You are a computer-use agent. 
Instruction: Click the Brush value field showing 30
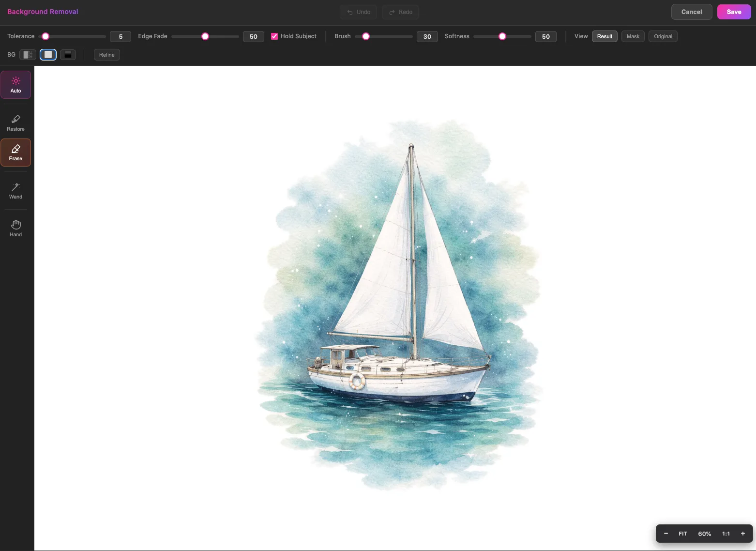[x=427, y=36]
